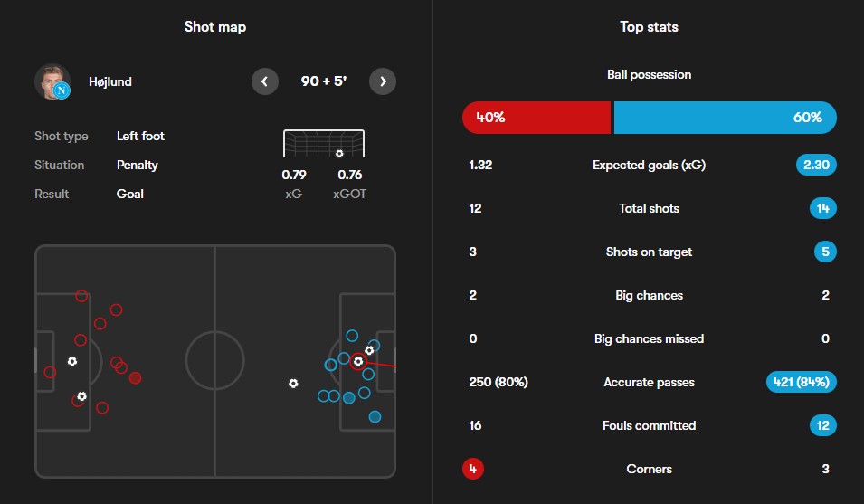Open Højlund's player avatar
Screen dimensions: 864x504
coord(52,81)
